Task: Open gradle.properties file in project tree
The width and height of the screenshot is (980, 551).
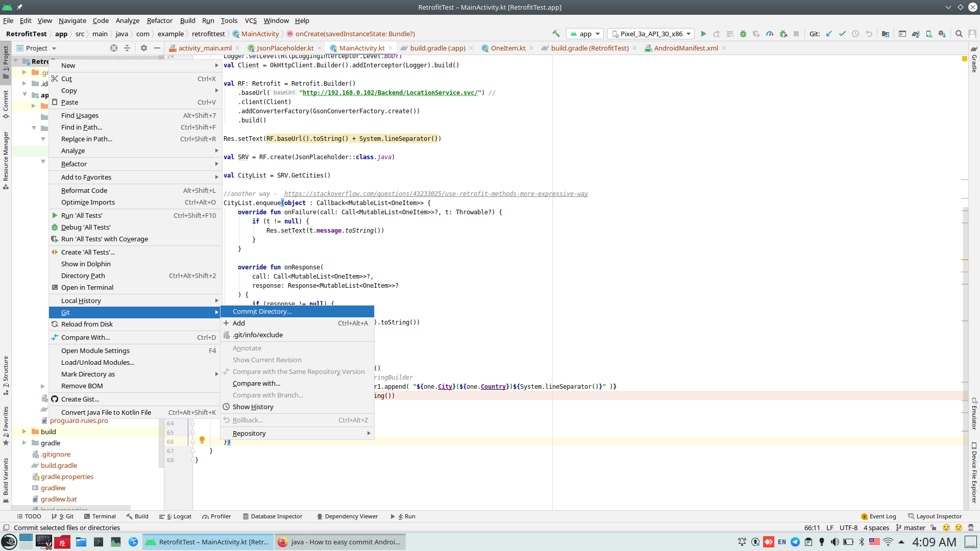Action: click(x=67, y=477)
